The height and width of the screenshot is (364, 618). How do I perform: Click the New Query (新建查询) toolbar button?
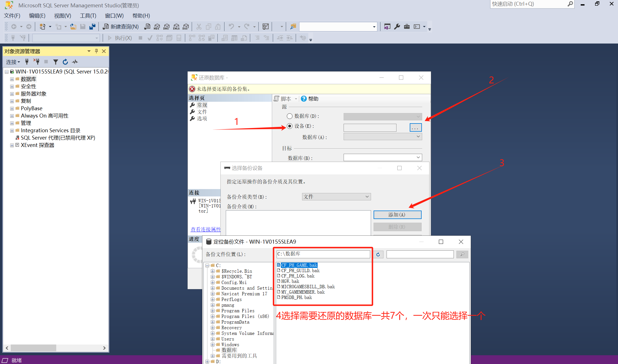121,27
